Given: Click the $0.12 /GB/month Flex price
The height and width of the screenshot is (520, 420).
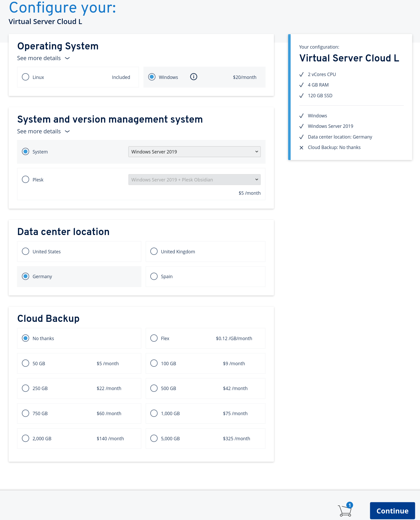Looking at the screenshot, I should coord(234,339).
